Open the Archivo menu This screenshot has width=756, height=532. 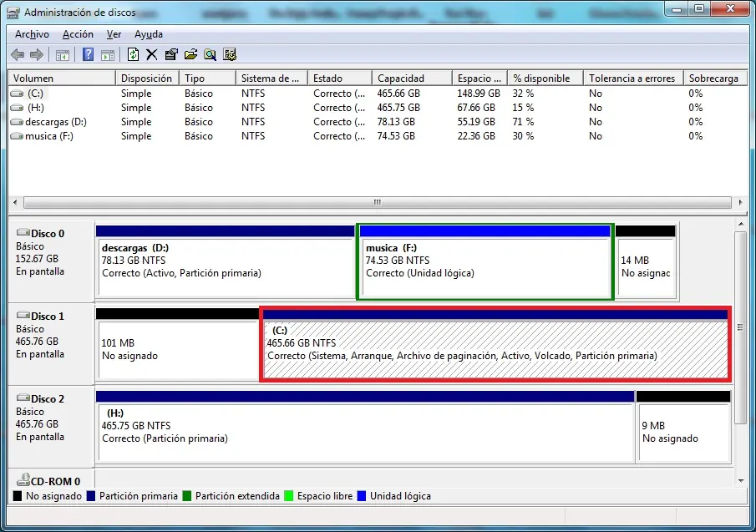pos(32,34)
